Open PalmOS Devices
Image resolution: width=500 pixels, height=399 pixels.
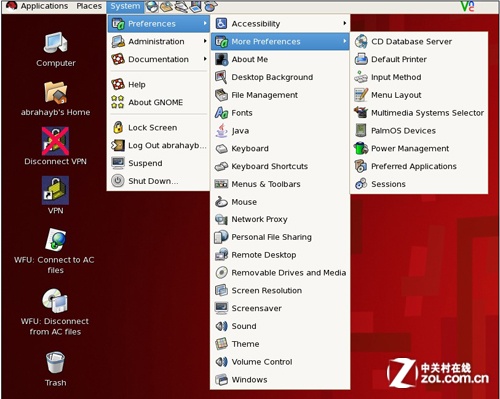point(419,131)
